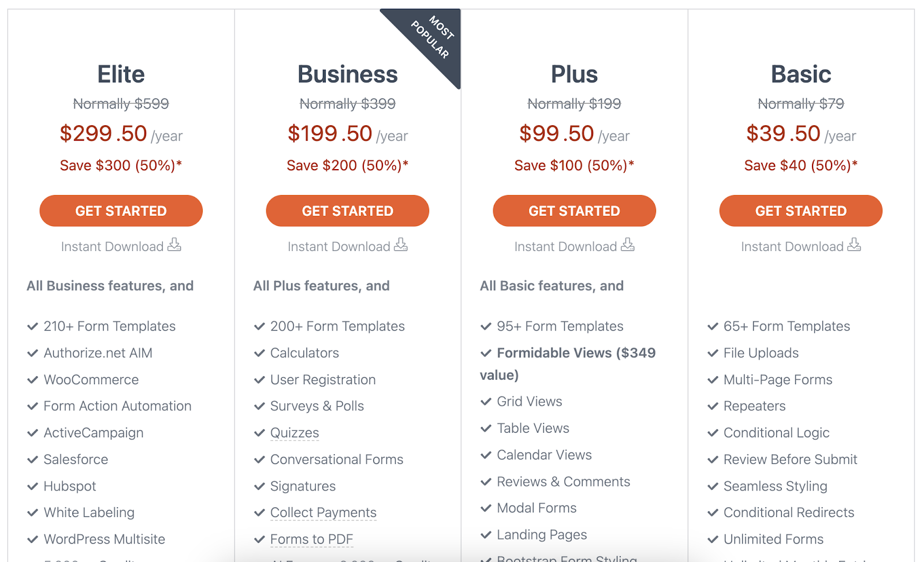Click the Basic plan download icon

tap(854, 245)
